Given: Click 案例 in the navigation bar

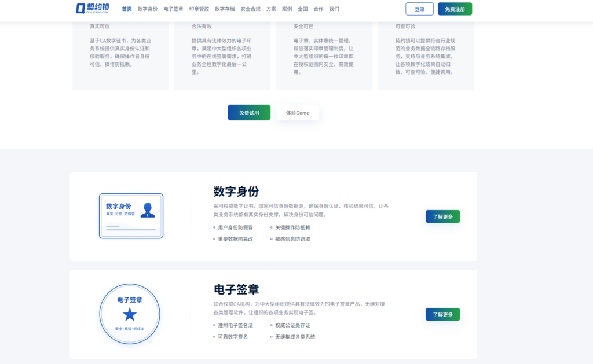Looking at the screenshot, I should click(x=287, y=9).
